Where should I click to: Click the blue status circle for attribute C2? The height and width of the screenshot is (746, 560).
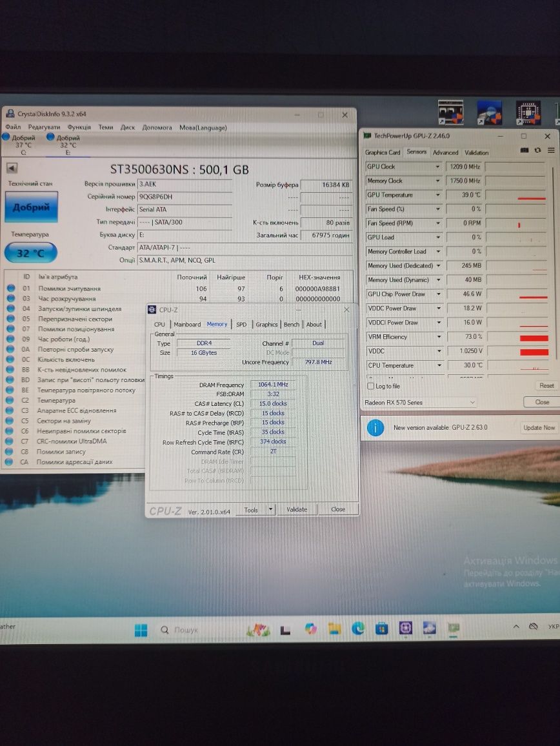(x=10, y=400)
